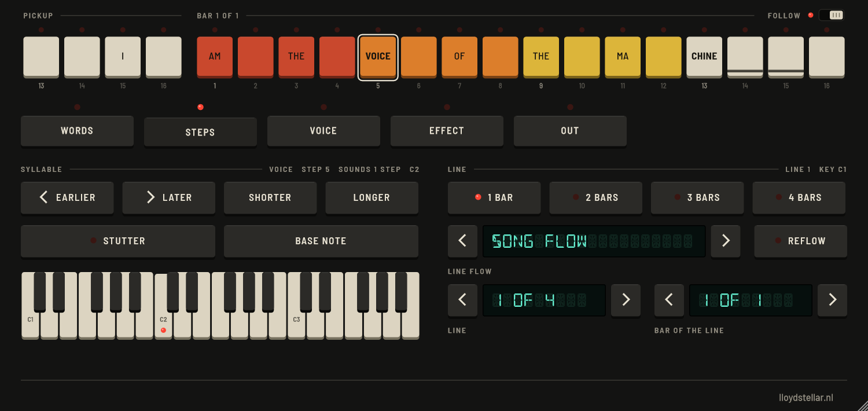Toggle the FOLLOW switch
Viewport: 868px width, 411px height.
[x=832, y=15]
